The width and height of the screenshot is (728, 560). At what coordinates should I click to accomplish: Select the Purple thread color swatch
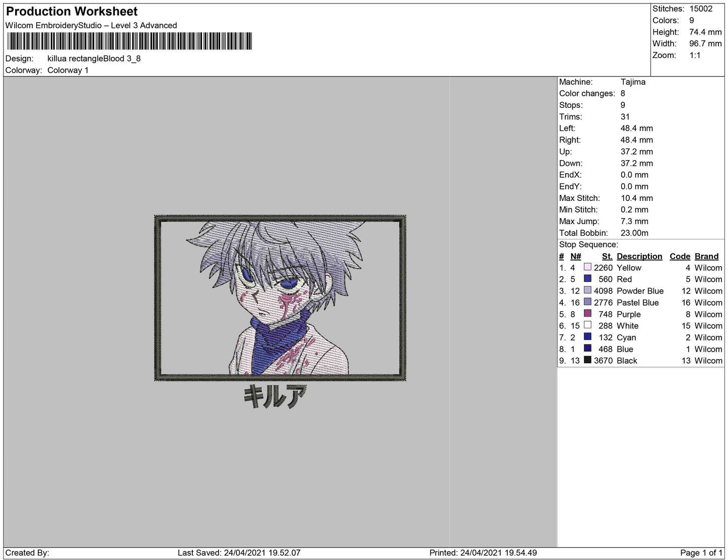[x=587, y=314]
